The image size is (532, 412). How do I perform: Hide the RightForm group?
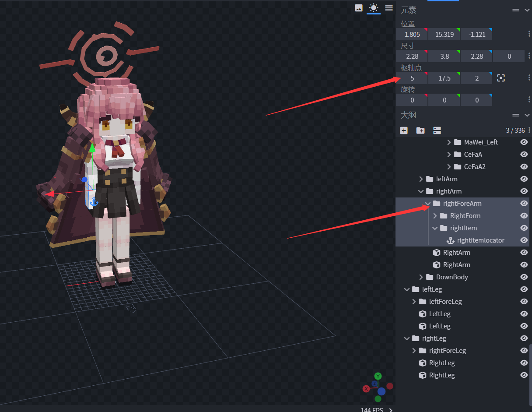tap(524, 216)
